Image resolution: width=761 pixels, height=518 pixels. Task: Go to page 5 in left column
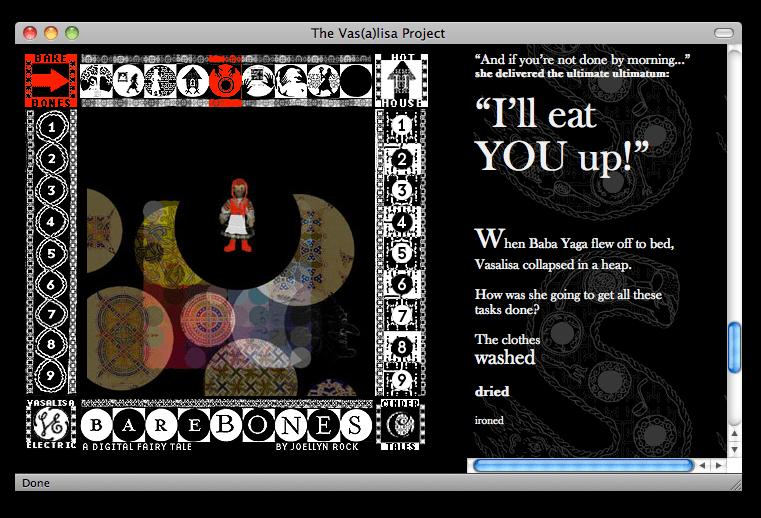pyautogui.click(x=51, y=253)
